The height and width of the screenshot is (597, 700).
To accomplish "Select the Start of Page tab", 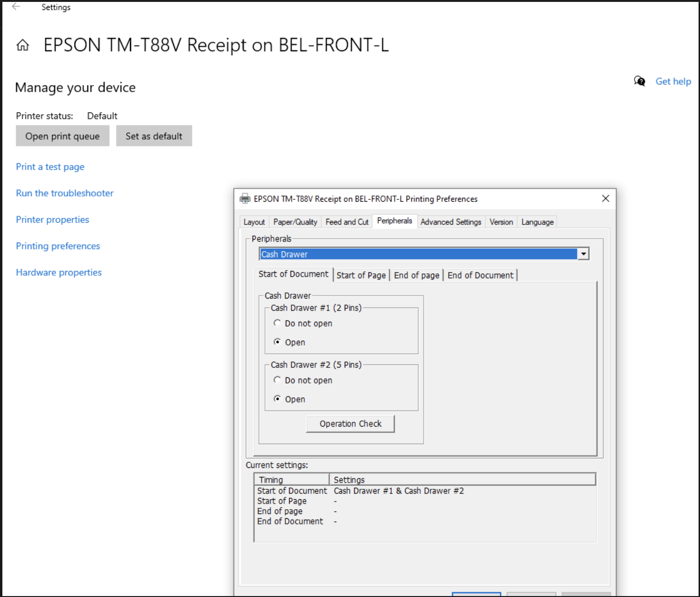I will click(x=361, y=275).
